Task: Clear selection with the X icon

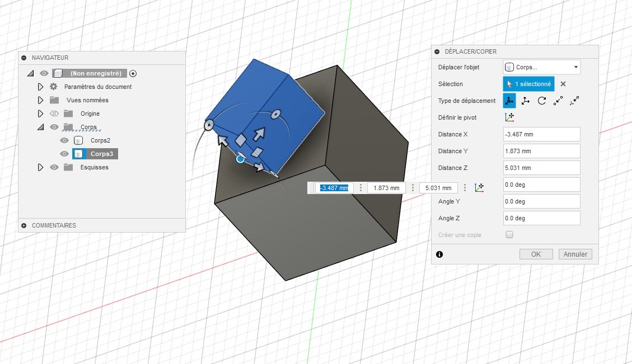Action: point(563,84)
